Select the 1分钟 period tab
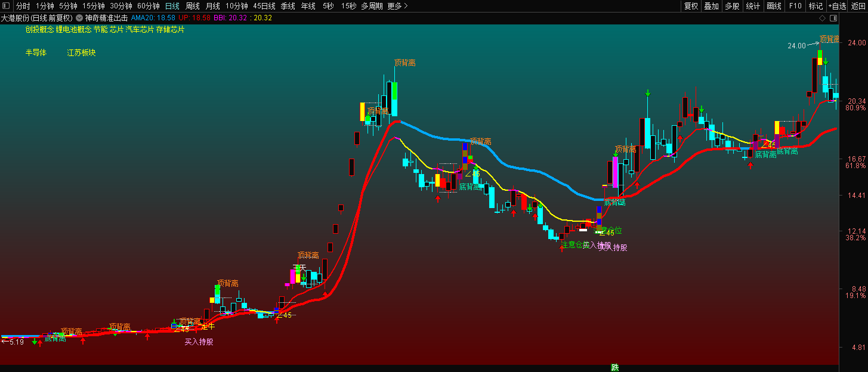The height and width of the screenshot is (372, 868). point(45,6)
